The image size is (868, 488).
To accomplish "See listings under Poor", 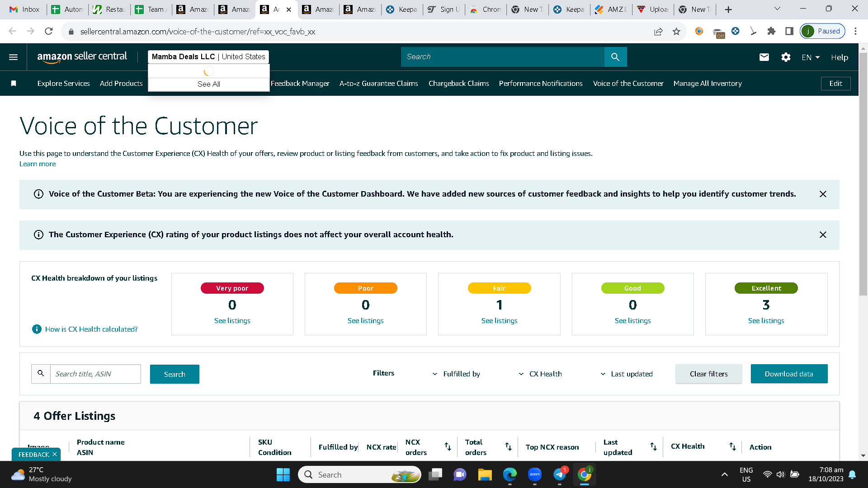I will [x=366, y=321].
